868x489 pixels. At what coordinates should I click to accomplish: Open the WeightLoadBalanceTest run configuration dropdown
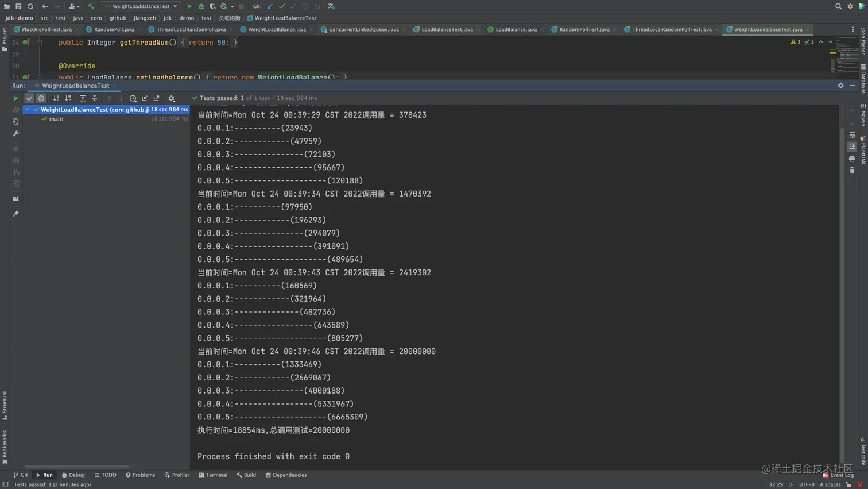tap(141, 6)
